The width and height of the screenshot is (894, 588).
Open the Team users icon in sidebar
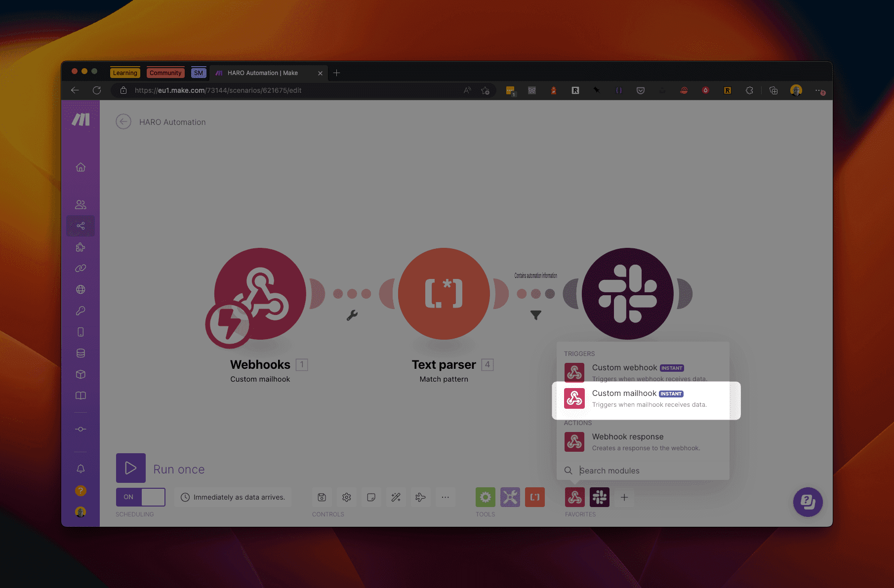[x=81, y=204]
